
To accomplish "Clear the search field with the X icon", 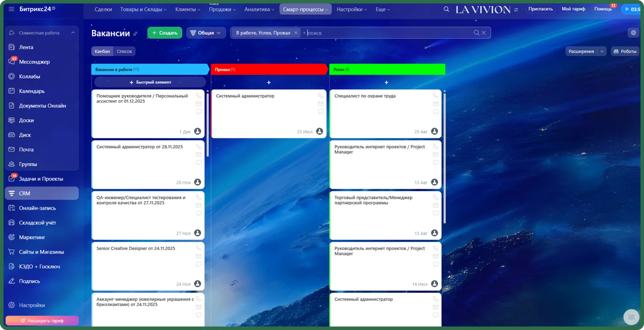I will click(484, 33).
